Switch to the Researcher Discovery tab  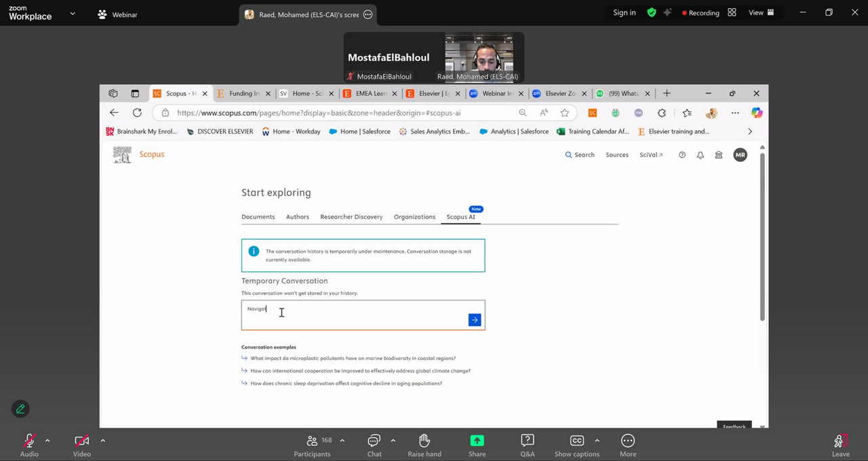[351, 217]
